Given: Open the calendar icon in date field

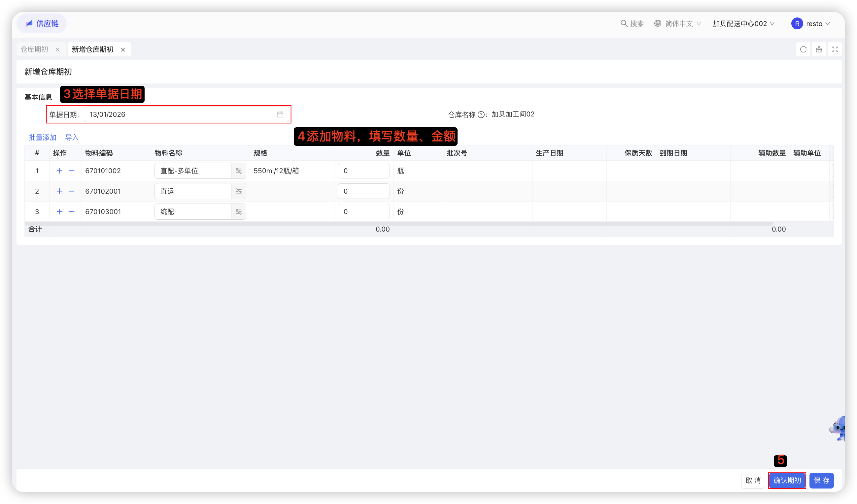Looking at the screenshot, I should [280, 114].
